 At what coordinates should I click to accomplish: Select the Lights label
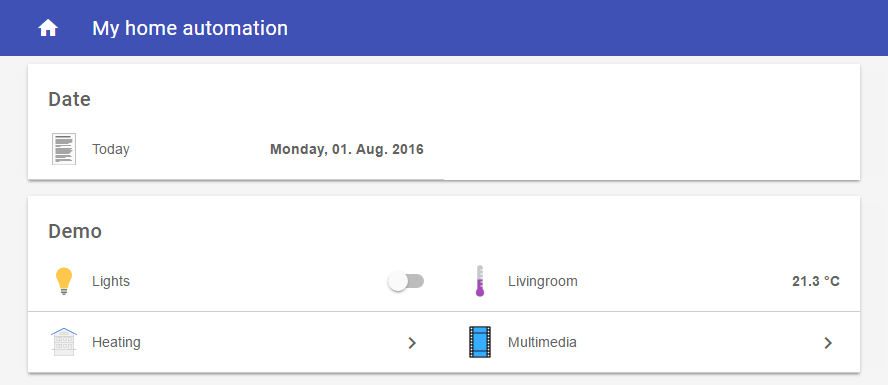point(111,281)
